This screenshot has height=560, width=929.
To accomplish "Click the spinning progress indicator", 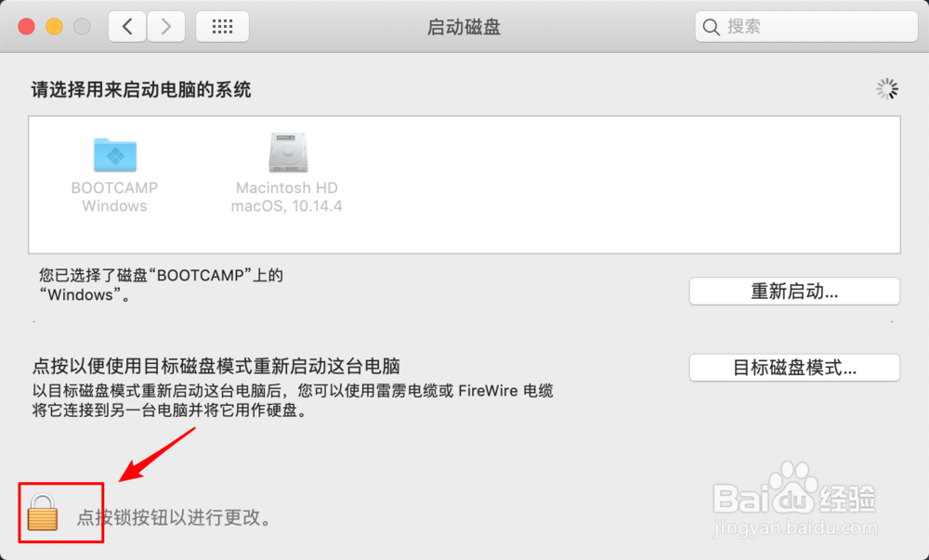I will pyautogui.click(x=887, y=89).
